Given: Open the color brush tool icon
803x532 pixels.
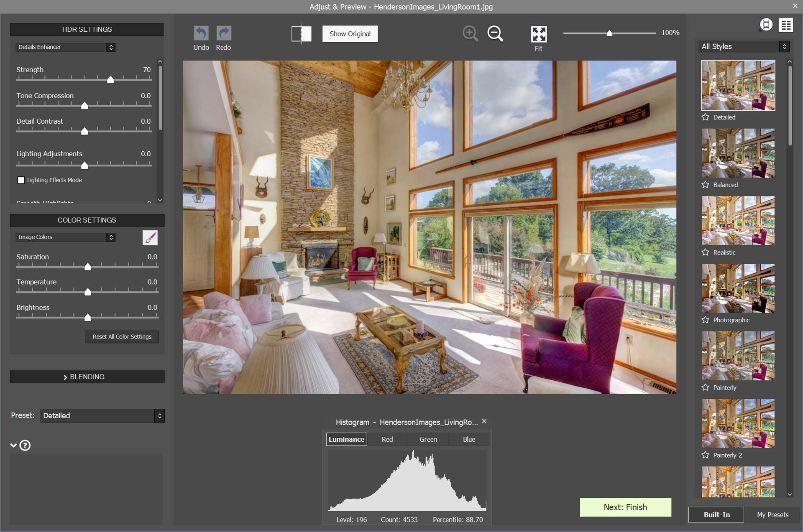Looking at the screenshot, I should click(150, 237).
